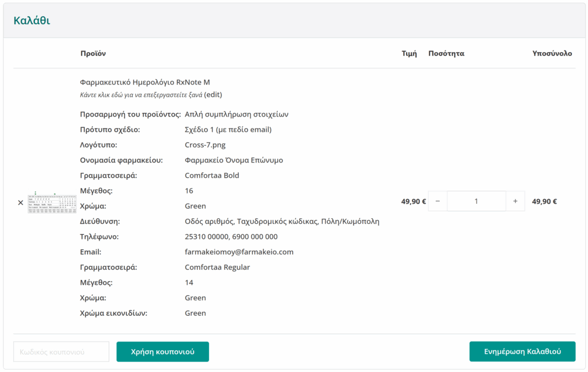Increase quantity with the plus button

(515, 201)
